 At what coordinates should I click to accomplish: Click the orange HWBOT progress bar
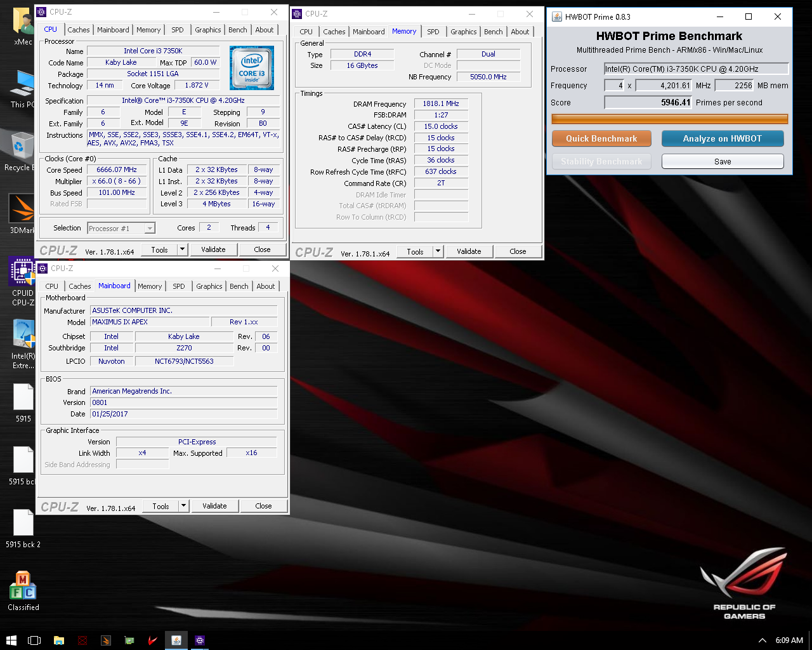pos(670,119)
